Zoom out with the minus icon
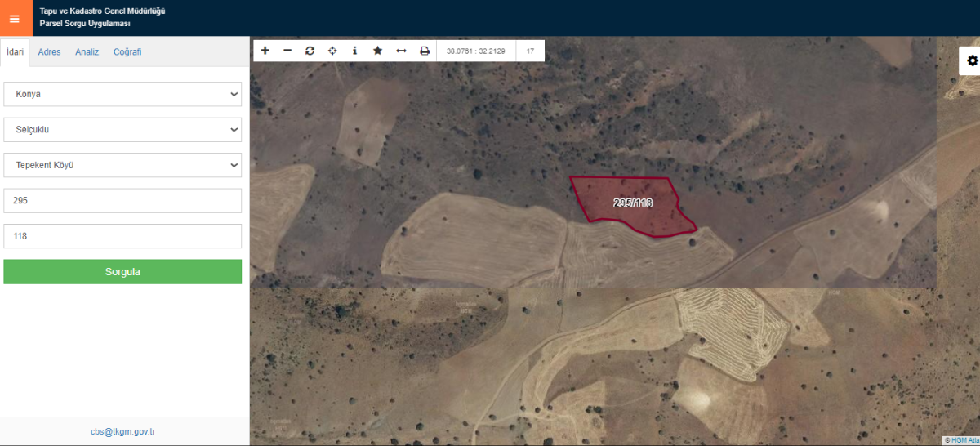Screen dimensions: 980x446 click(287, 51)
